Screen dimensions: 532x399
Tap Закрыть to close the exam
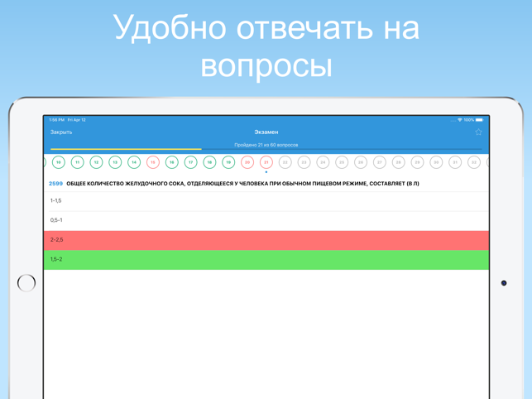coord(61,132)
